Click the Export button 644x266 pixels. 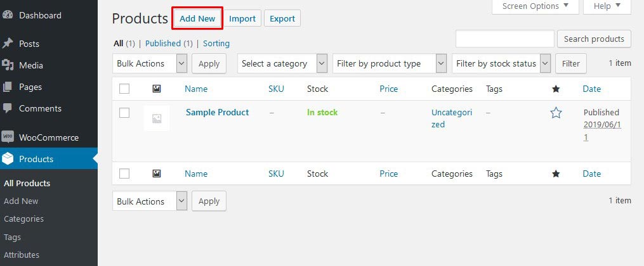(x=282, y=18)
